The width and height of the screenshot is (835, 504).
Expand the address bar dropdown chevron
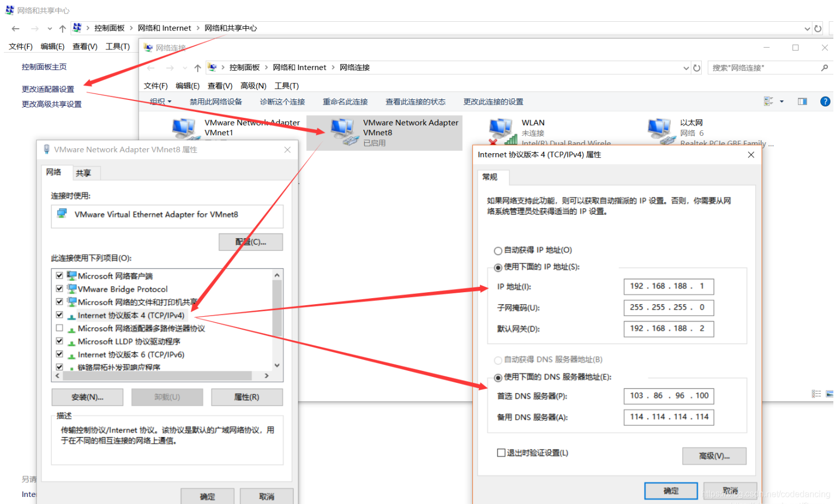(x=686, y=67)
